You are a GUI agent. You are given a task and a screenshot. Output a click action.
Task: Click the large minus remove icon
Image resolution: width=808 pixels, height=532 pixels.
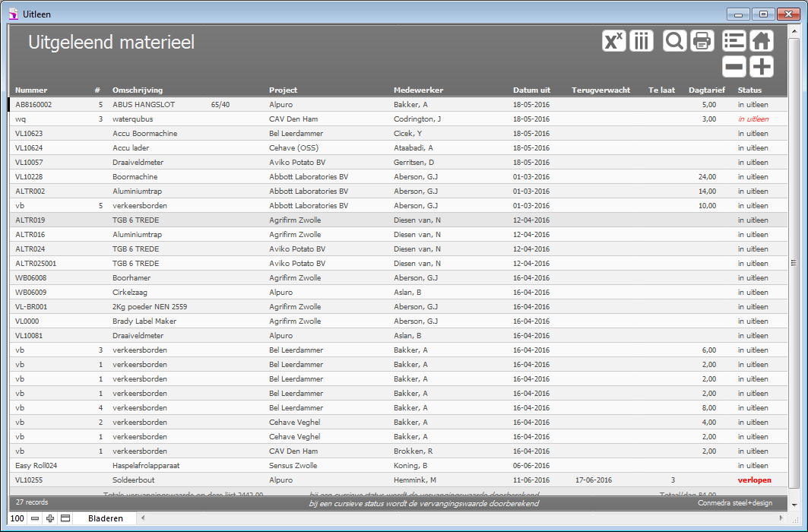click(x=734, y=67)
